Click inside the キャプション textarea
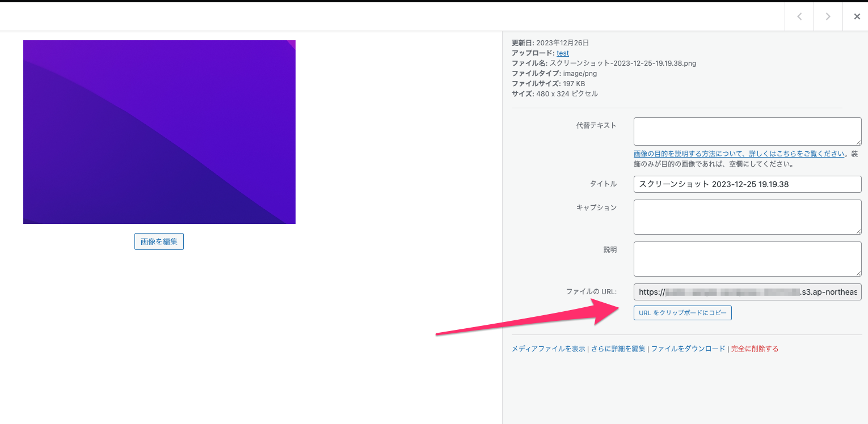868x424 pixels. coord(747,217)
